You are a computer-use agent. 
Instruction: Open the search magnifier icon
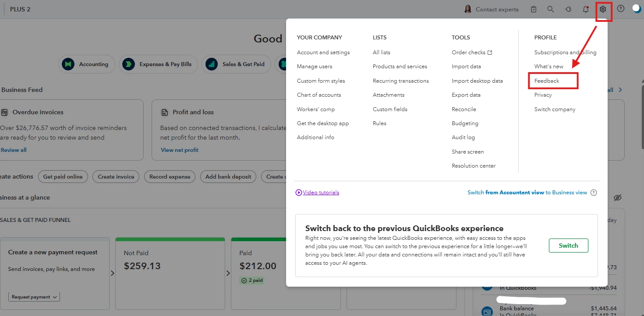[551, 9]
